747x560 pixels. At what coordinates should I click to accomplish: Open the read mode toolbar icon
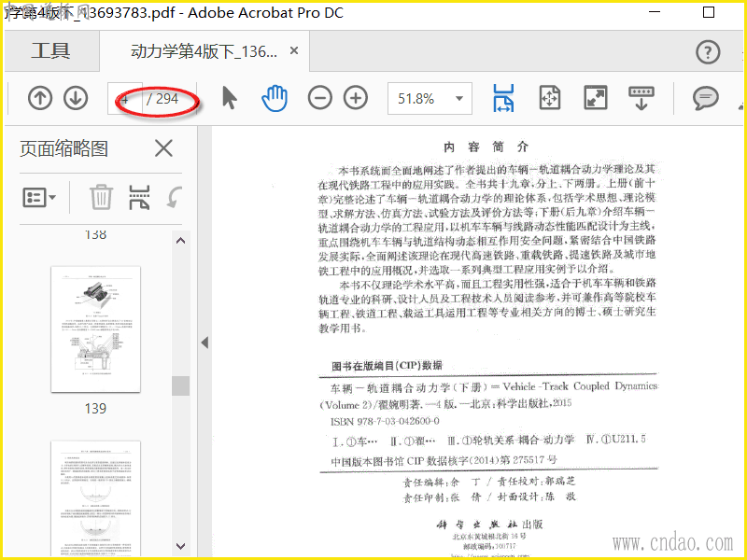click(641, 98)
